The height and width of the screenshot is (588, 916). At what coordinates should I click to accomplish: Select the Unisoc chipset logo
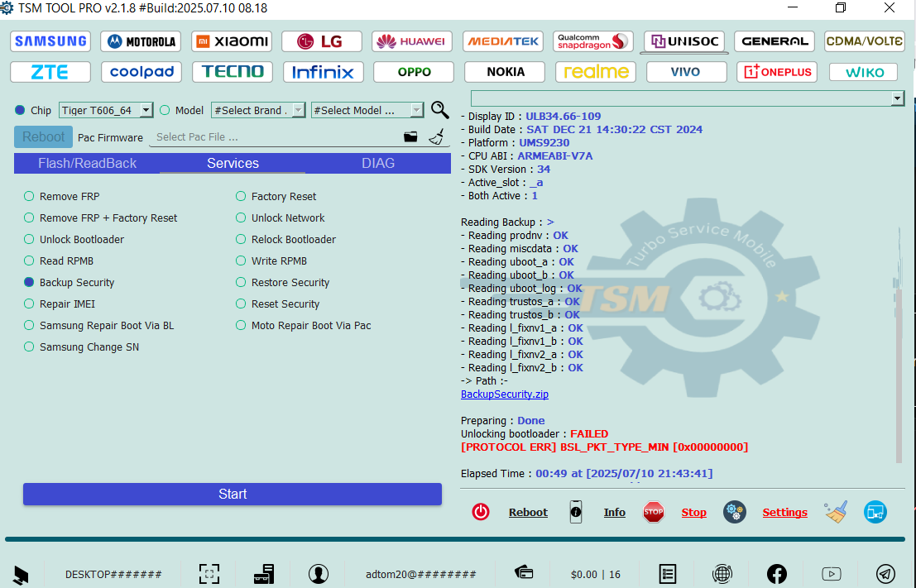point(684,41)
